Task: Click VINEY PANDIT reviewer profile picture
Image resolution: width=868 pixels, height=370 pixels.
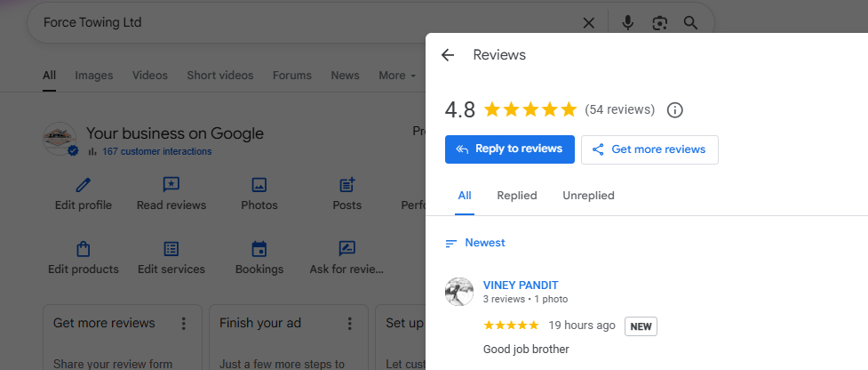Action: click(x=459, y=292)
